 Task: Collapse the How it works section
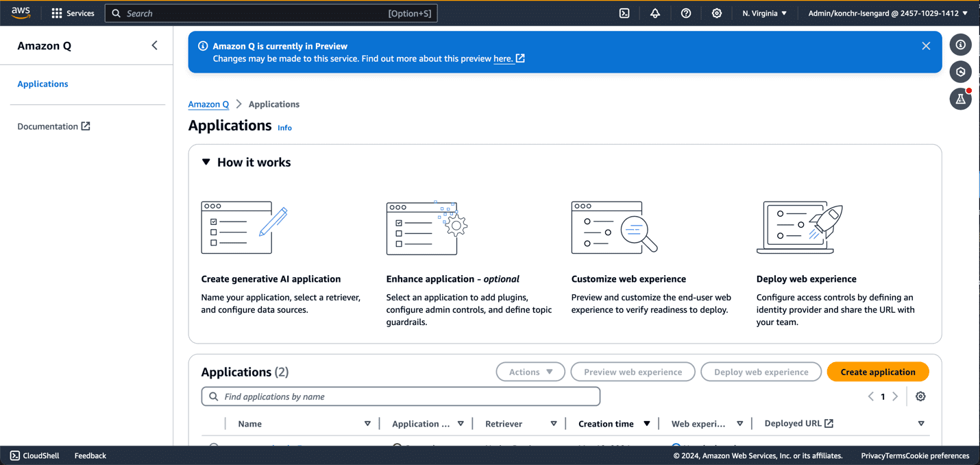point(206,162)
